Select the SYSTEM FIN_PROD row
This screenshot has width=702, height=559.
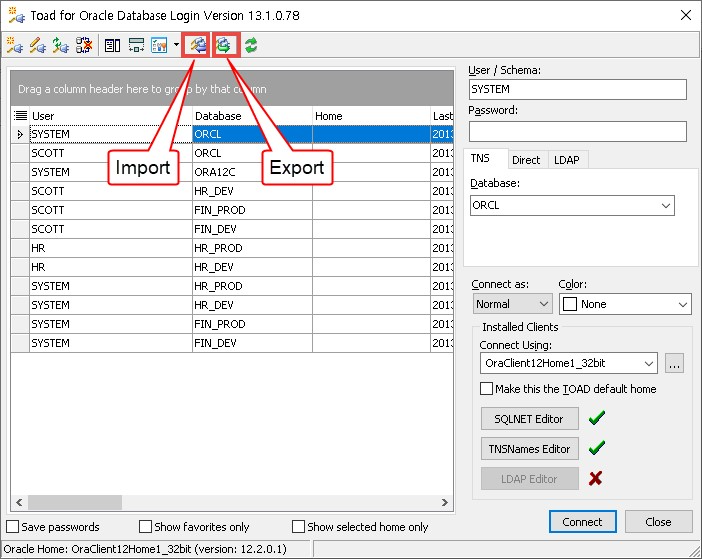pos(232,324)
